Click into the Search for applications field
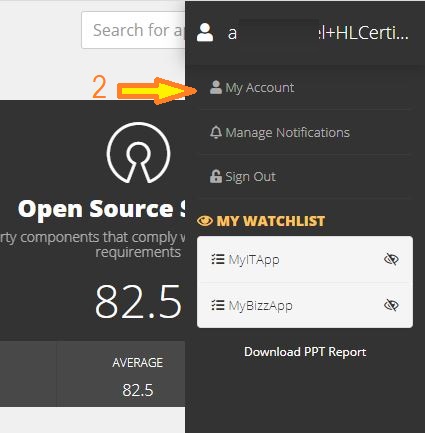This screenshot has width=425, height=433. click(x=133, y=30)
